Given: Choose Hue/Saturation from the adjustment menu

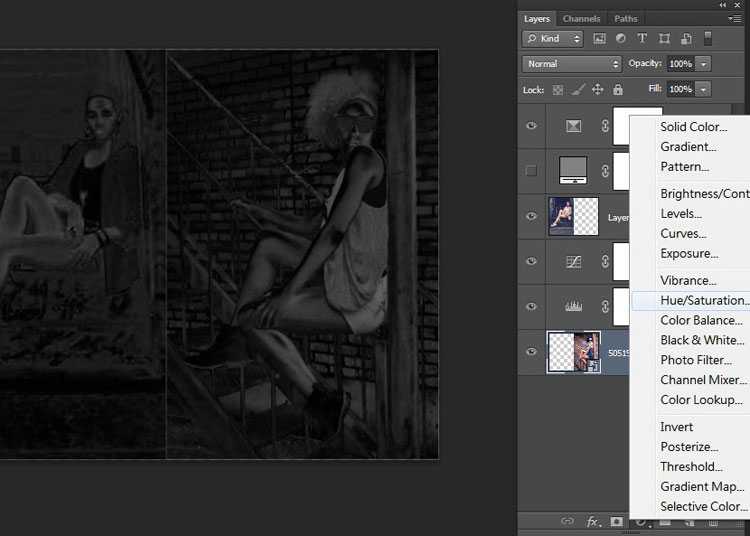Looking at the screenshot, I should [x=703, y=300].
